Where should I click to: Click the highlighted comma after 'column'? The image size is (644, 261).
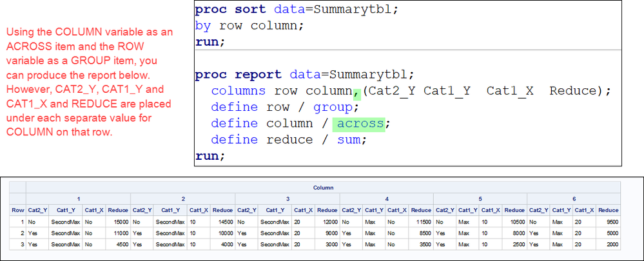coord(356,92)
